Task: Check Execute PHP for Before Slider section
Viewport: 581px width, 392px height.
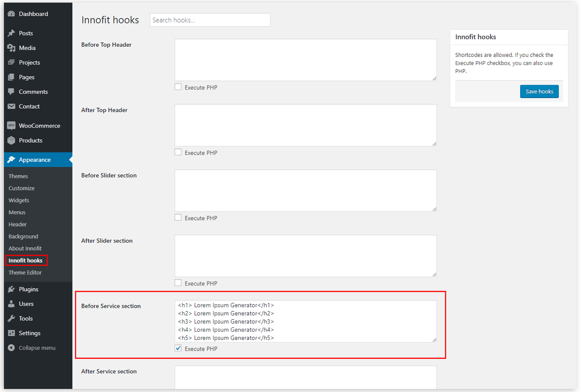Action: click(x=178, y=217)
